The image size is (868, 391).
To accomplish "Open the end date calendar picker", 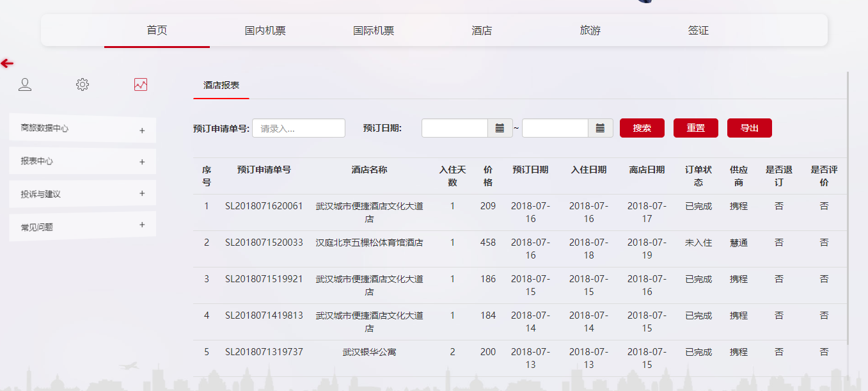I will 601,128.
